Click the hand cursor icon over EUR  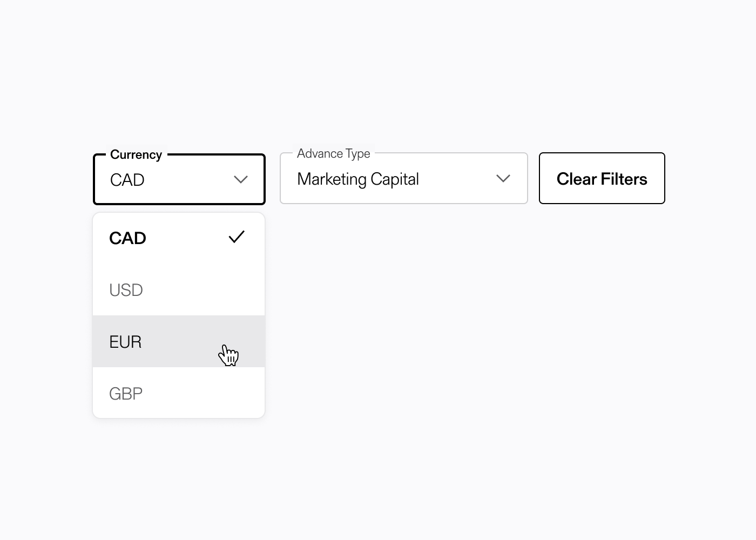tap(229, 354)
